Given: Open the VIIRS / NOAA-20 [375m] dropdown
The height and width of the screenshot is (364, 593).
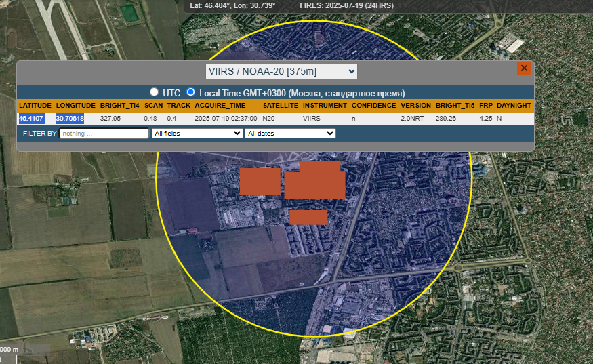Looking at the screenshot, I should tap(281, 72).
